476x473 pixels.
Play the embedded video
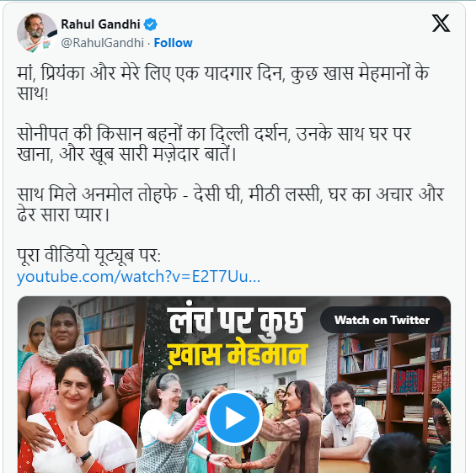(x=234, y=417)
